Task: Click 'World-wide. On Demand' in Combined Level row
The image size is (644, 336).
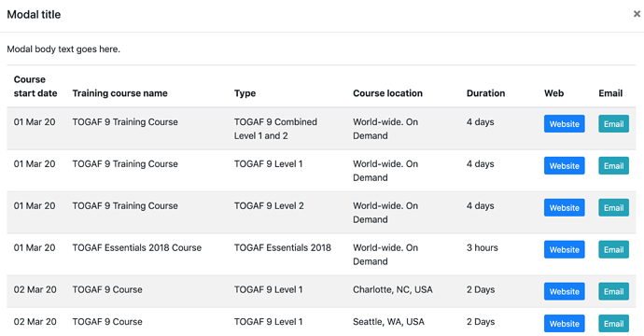Action: click(385, 129)
